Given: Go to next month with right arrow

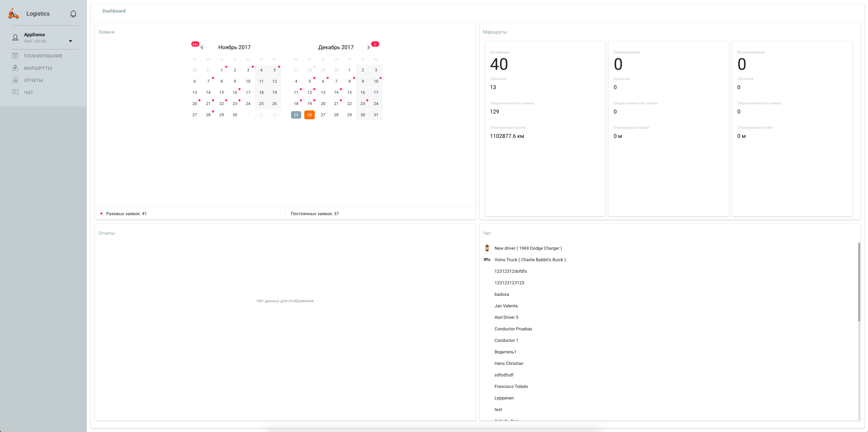Looking at the screenshot, I should tap(369, 47).
